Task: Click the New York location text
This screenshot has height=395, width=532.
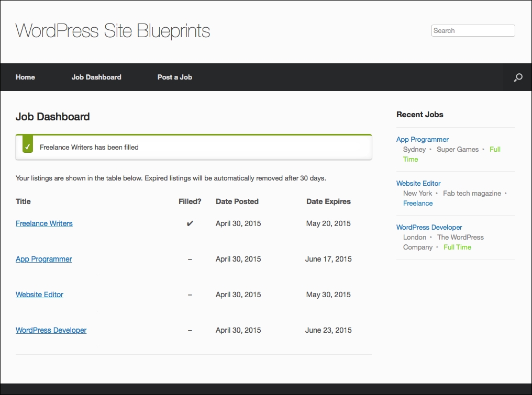Action: click(418, 193)
